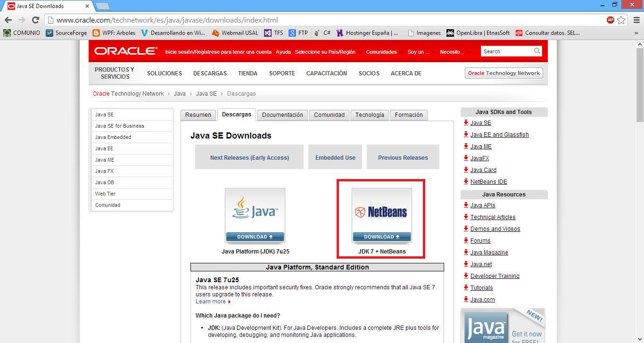Open the NetBeans IDE link
Viewport: 644px width, 343px height.
(x=488, y=182)
